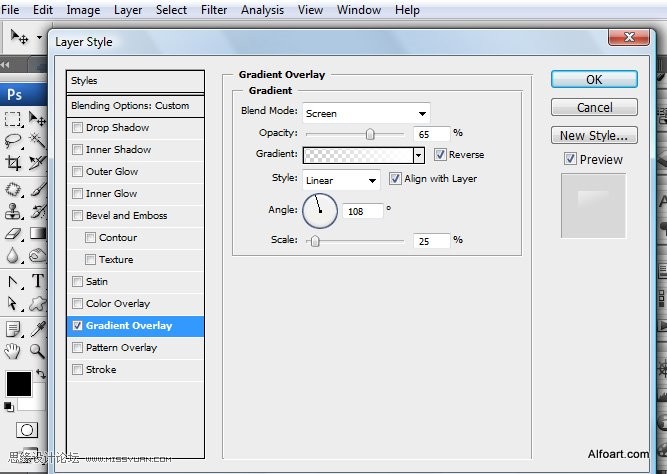This screenshot has height=474, width=667.
Task: Expand the gradient picker arrow
Action: click(x=419, y=155)
